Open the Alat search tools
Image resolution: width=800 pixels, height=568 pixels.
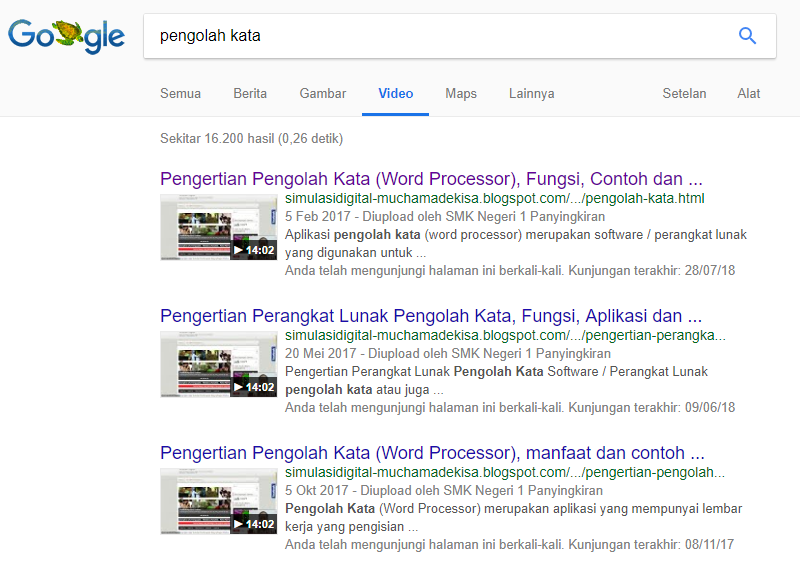(x=748, y=93)
